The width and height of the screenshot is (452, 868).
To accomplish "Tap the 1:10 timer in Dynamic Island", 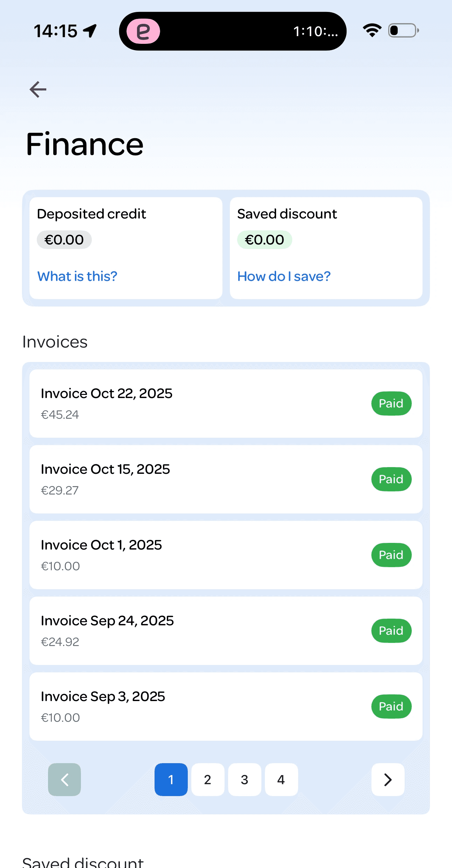I will pos(315,32).
